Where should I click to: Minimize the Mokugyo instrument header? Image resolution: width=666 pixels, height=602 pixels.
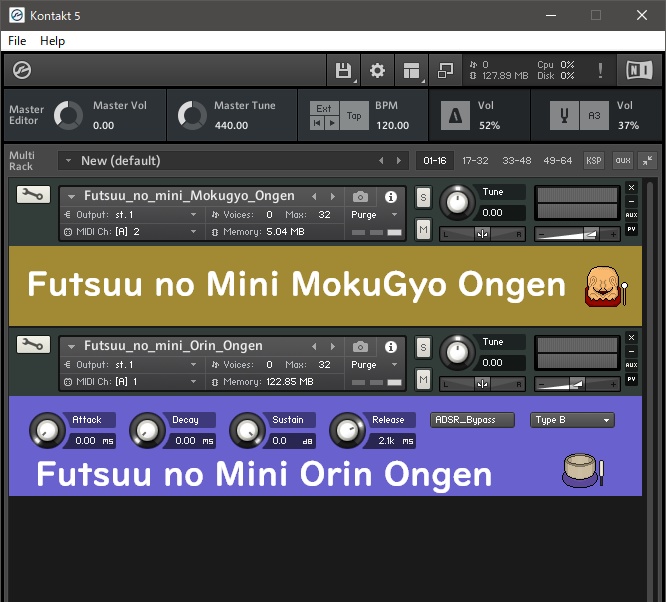[631, 201]
